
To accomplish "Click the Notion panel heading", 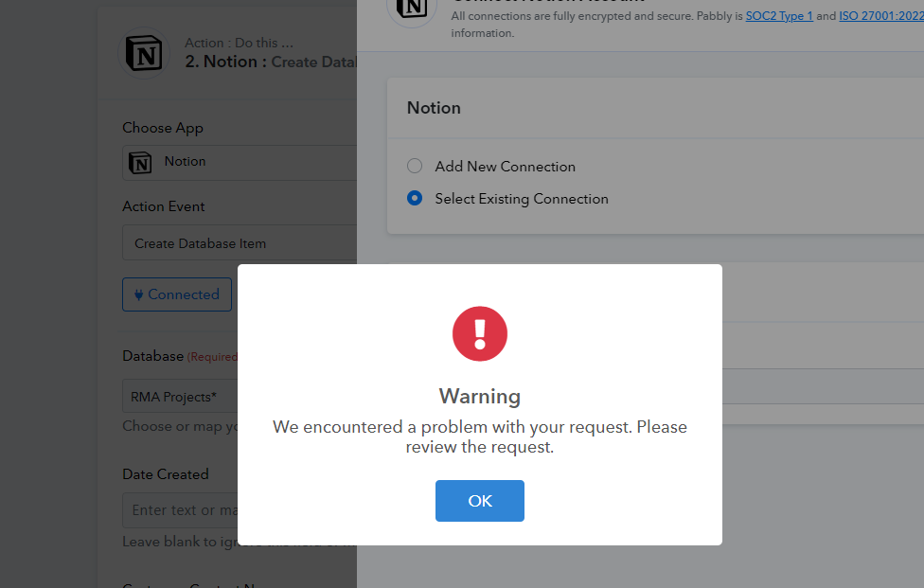I will pos(434,108).
